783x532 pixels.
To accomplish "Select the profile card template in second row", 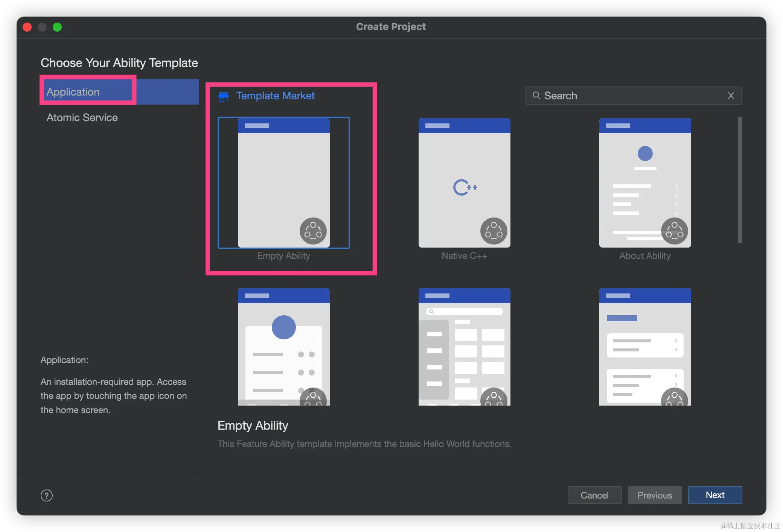I will [283, 346].
